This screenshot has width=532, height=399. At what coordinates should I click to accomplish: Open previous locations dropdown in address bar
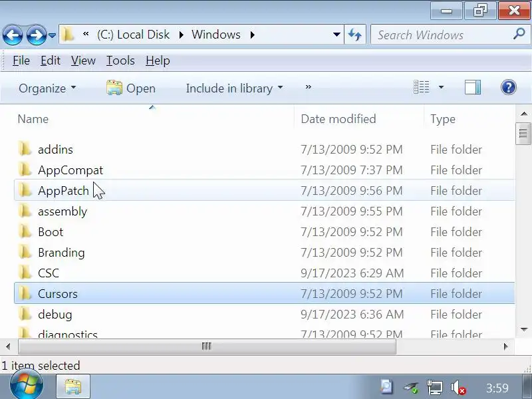336,35
